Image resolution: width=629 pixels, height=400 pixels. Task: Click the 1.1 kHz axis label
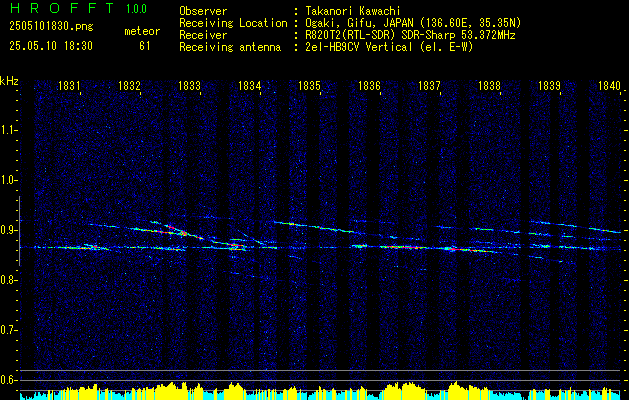(x=8, y=130)
